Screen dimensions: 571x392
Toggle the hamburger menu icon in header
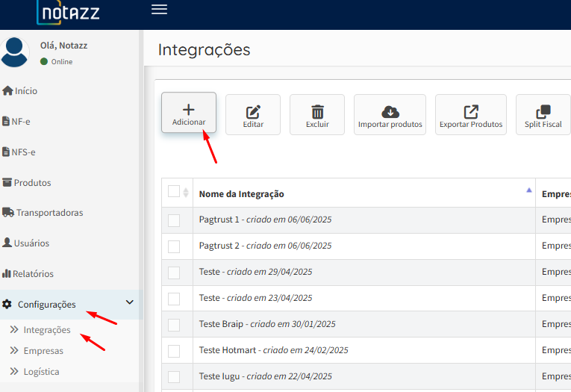tap(159, 10)
